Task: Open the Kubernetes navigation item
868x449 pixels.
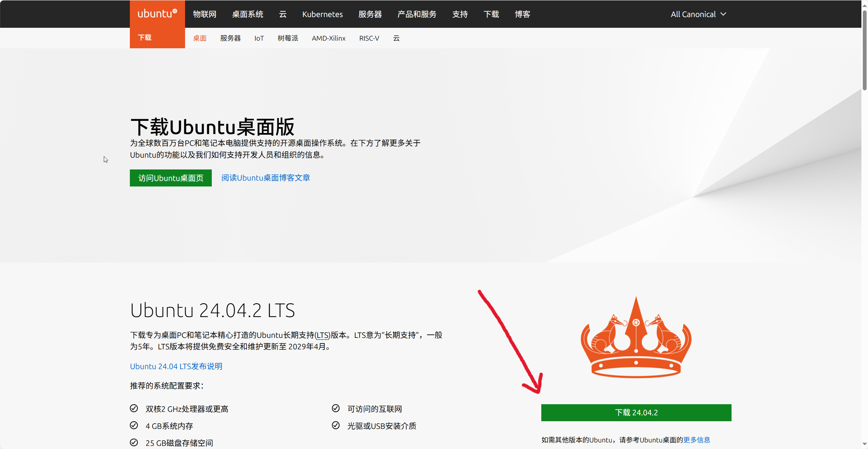Action: (x=323, y=14)
